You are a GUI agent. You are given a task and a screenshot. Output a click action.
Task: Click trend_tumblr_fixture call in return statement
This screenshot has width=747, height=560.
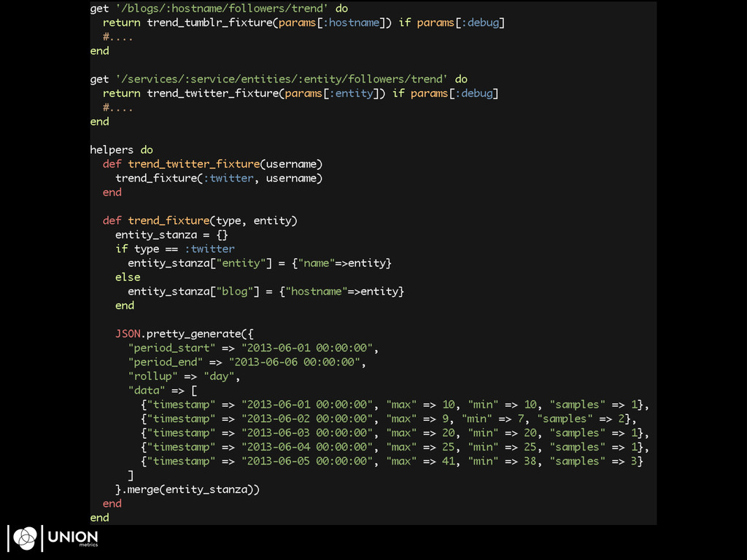[x=269, y=23]
